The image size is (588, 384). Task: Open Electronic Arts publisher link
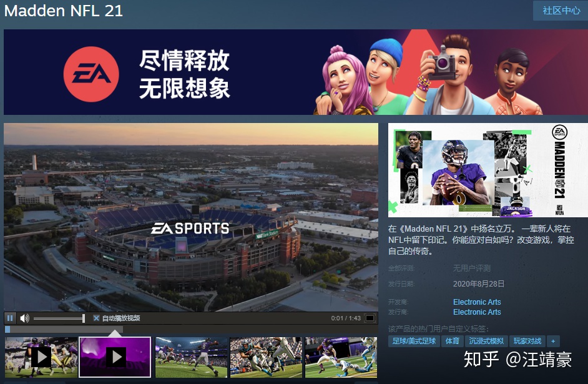(x=477, y=312)
